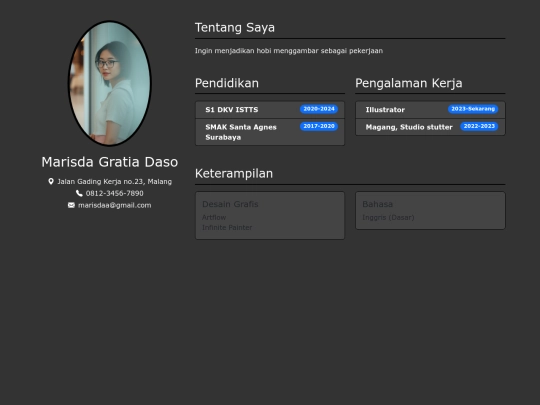
Task: Click the Infinite Painter skill text
Action: click(x=227, y=227)
